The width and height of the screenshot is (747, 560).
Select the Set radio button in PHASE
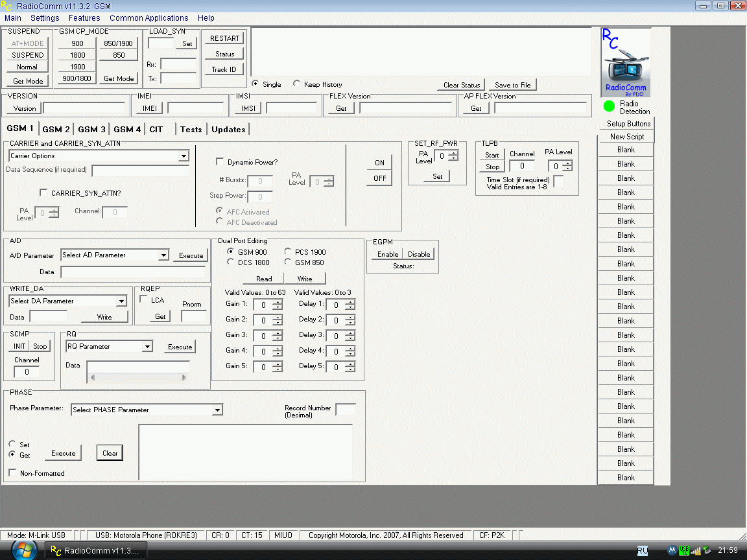[12, 444]
